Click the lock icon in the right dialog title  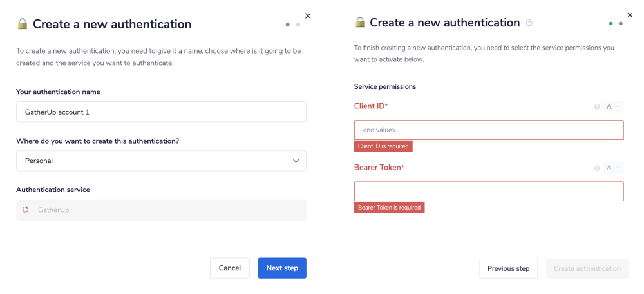click(x=360, y=23)
